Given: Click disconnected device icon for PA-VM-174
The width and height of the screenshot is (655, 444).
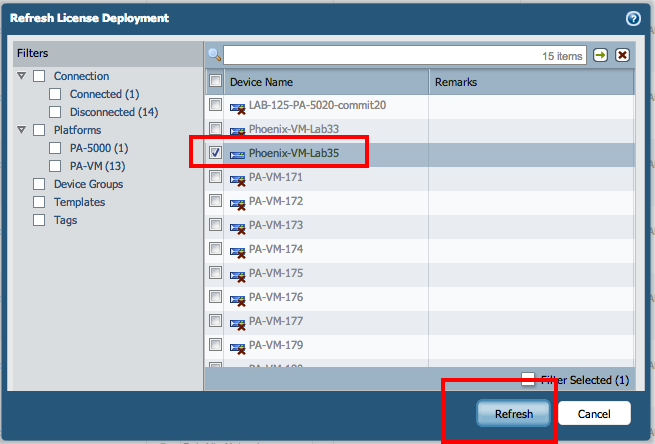Looking at the screenshot, I should (238, 252).
